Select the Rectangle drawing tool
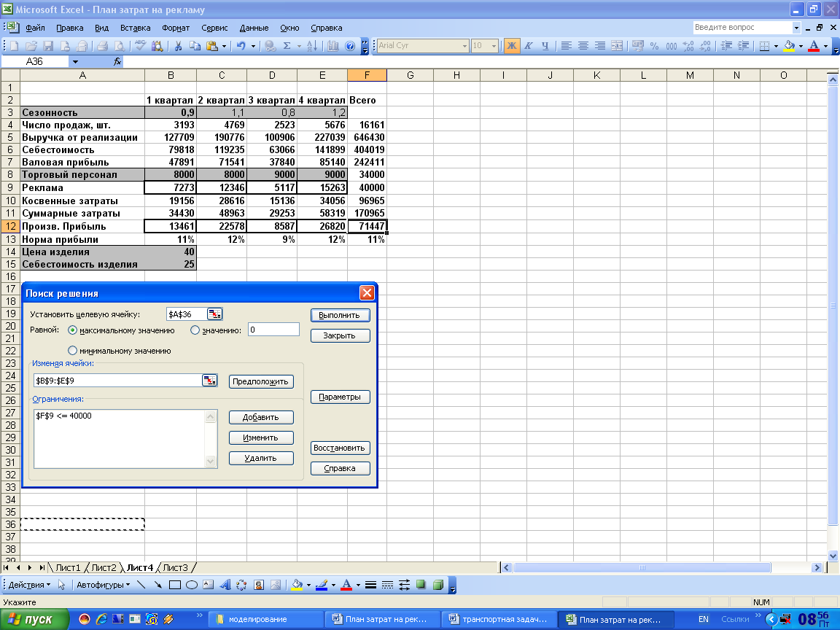This screenshot has height=630, width=840. (x=175, y=585)
